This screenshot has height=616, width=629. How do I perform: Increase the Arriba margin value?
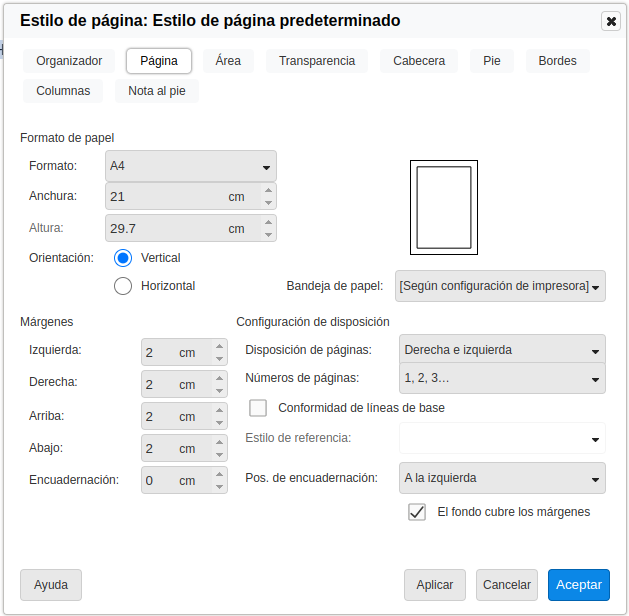point(219,411)
